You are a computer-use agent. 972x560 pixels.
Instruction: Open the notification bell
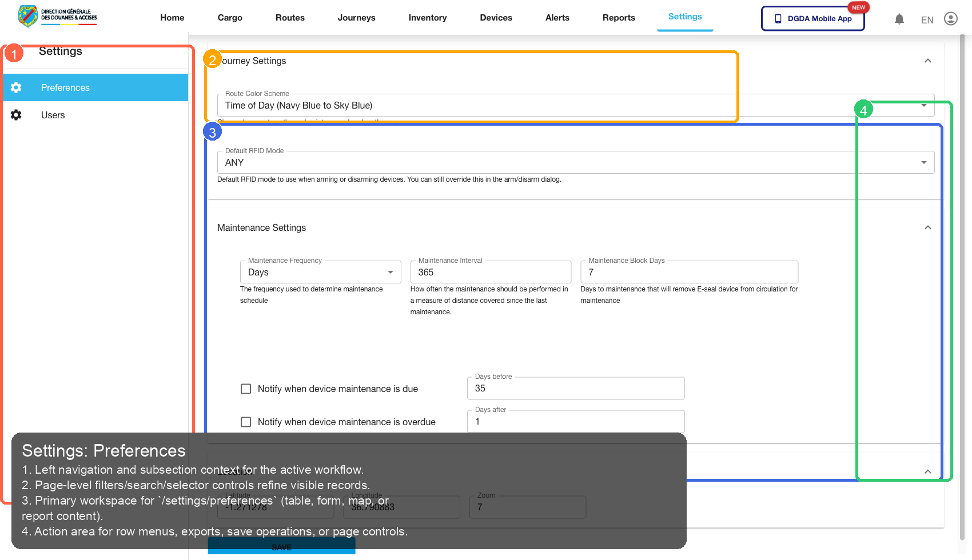899,18
